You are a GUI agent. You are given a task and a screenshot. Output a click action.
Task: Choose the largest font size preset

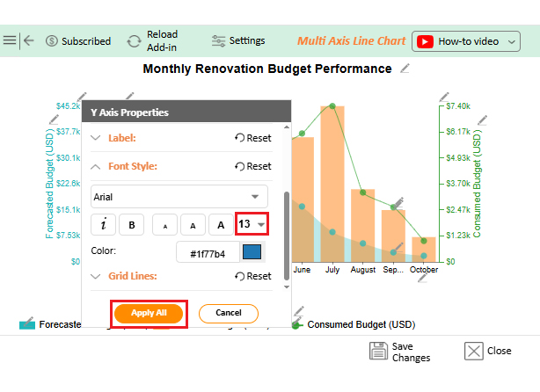coord(221,225)
